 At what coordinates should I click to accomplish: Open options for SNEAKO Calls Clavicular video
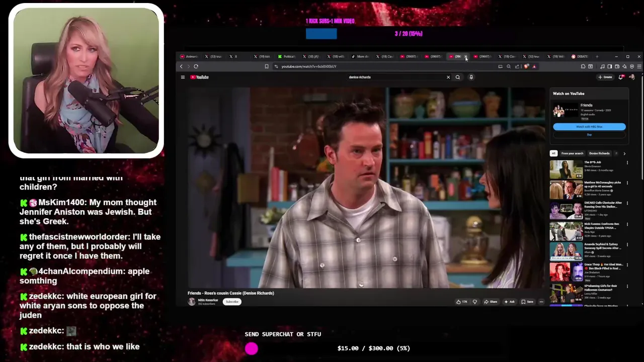(x=627, y=203)
